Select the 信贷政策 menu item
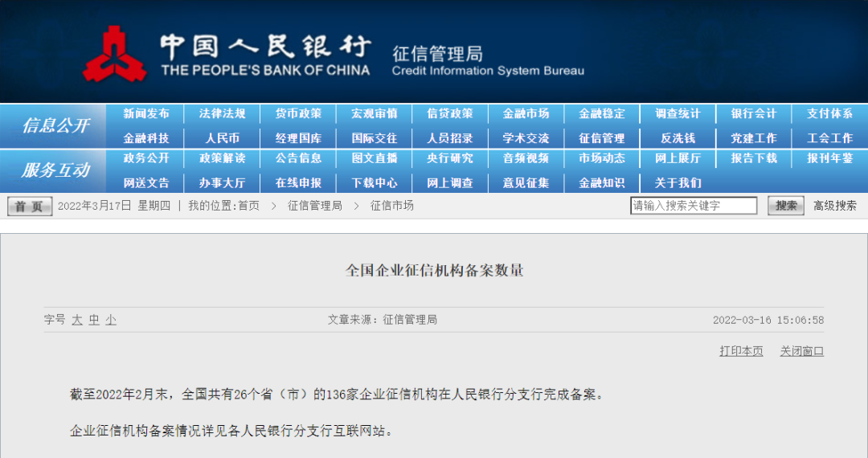 tap(450, 113)
